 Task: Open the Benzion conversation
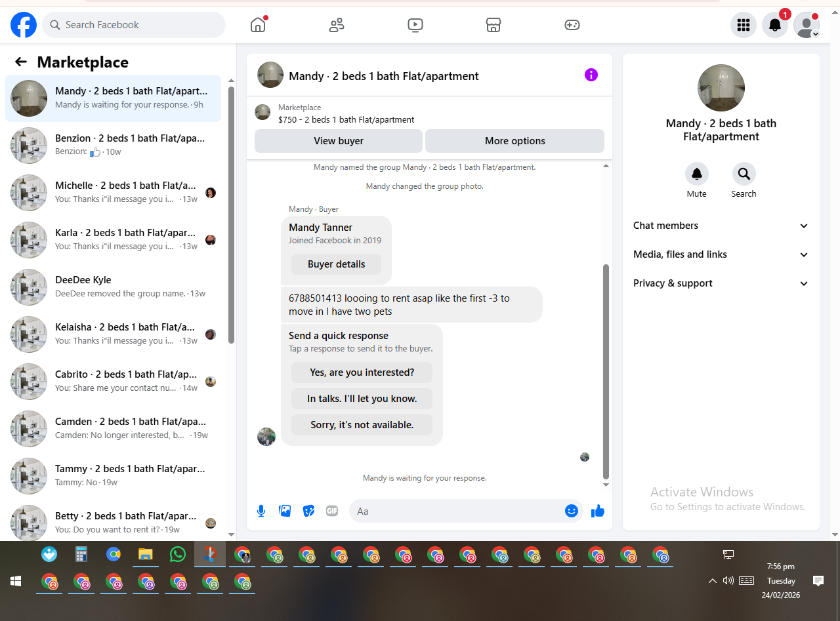(x=113, y=146)
